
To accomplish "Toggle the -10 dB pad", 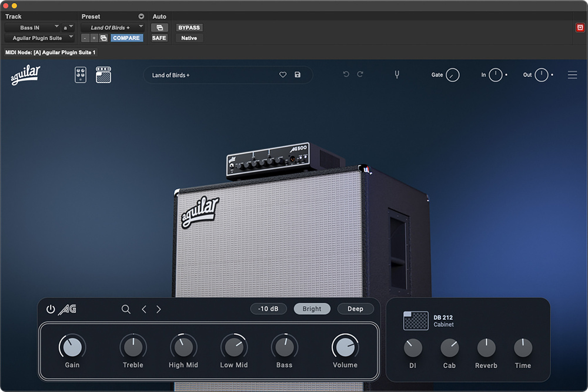I will pos(269,308).
